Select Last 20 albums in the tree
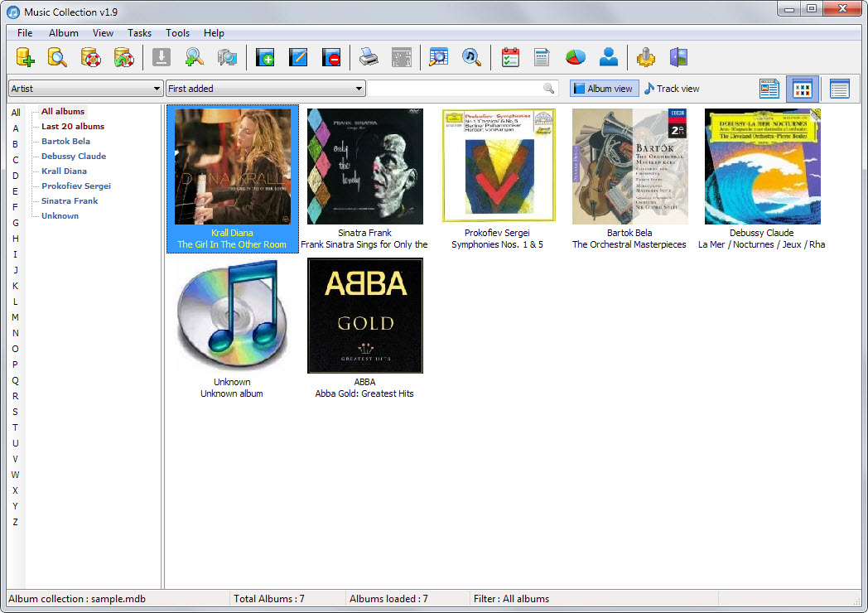The image size is (868, 613). pyautogui.click(x=73, y=126)
